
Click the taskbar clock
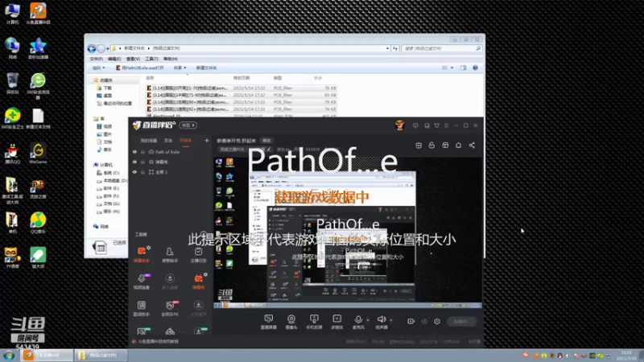point(626,356)
